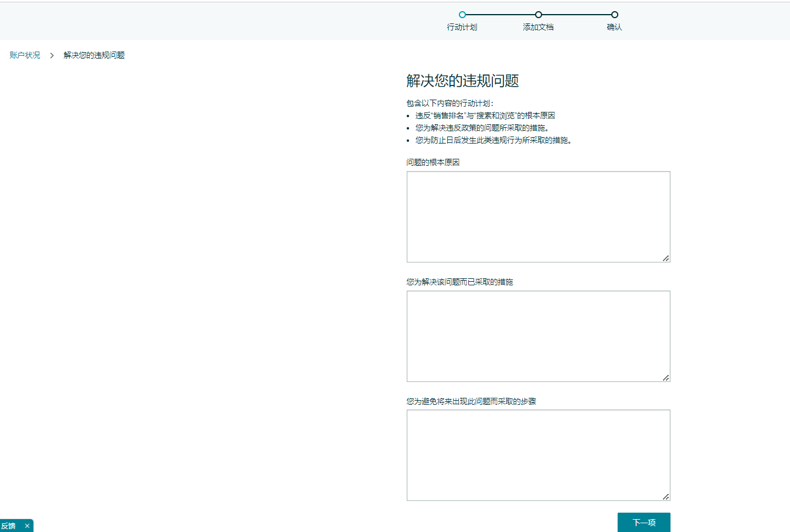Click the 解决您的违规问题 breadcrumb text
790x532 pixels.
(x=94, y=55)
